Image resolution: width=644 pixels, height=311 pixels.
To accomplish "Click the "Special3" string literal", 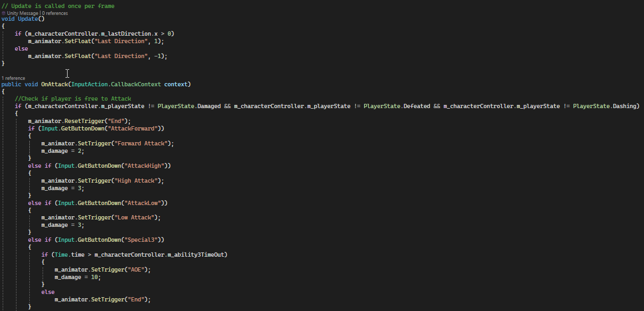I will click(142, 240).
